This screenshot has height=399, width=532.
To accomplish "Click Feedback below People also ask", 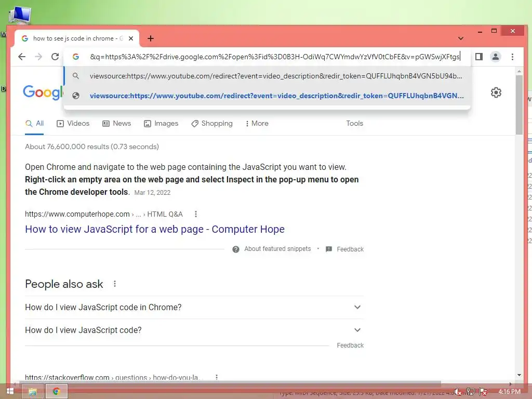I will 350,345.
